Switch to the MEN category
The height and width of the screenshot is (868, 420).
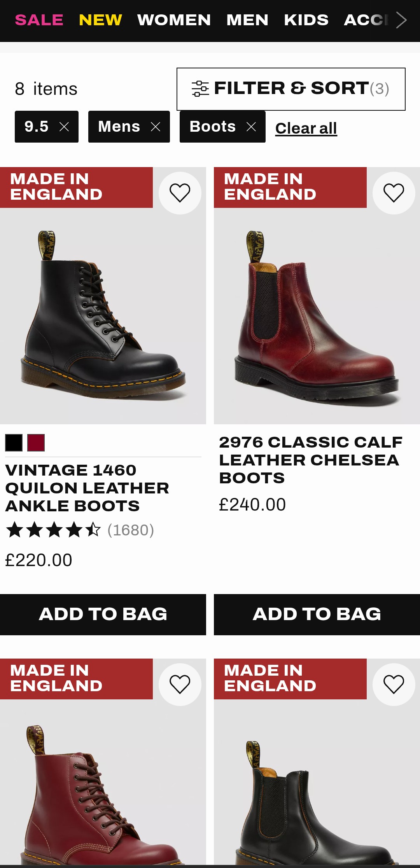(247, 20)
